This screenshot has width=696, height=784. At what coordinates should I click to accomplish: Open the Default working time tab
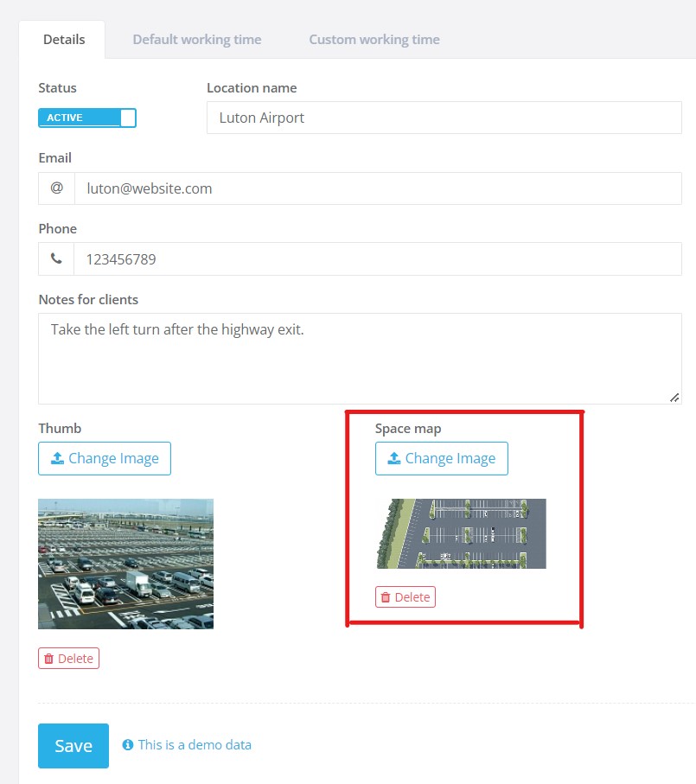[x=197, y=40]
